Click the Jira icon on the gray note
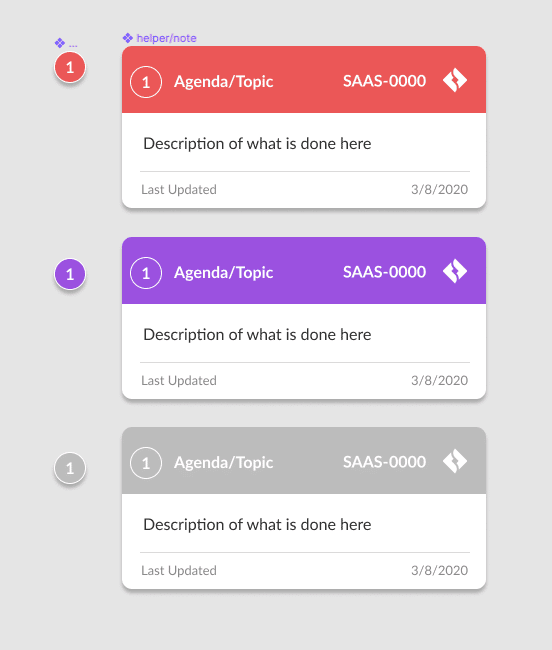This screenshot has height=650, width=552. 455,461
